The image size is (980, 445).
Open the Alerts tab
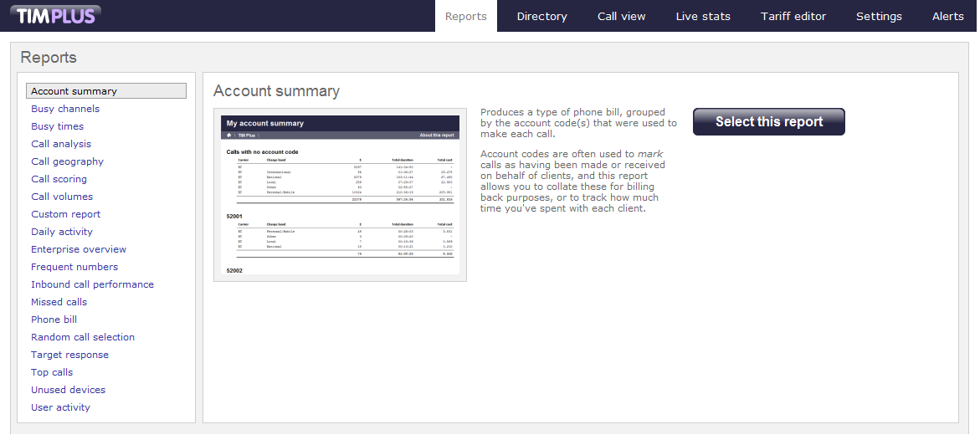coord(947,16)
